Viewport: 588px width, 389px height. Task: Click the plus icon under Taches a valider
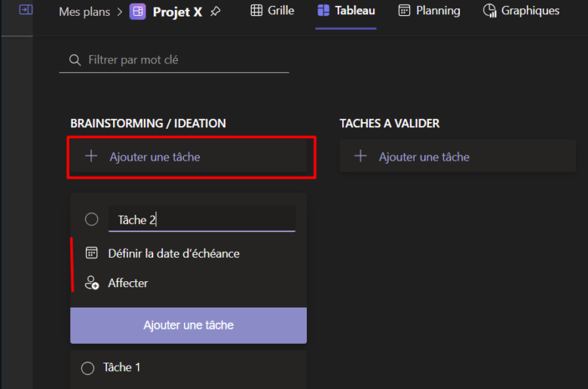[x=360, y=157]
